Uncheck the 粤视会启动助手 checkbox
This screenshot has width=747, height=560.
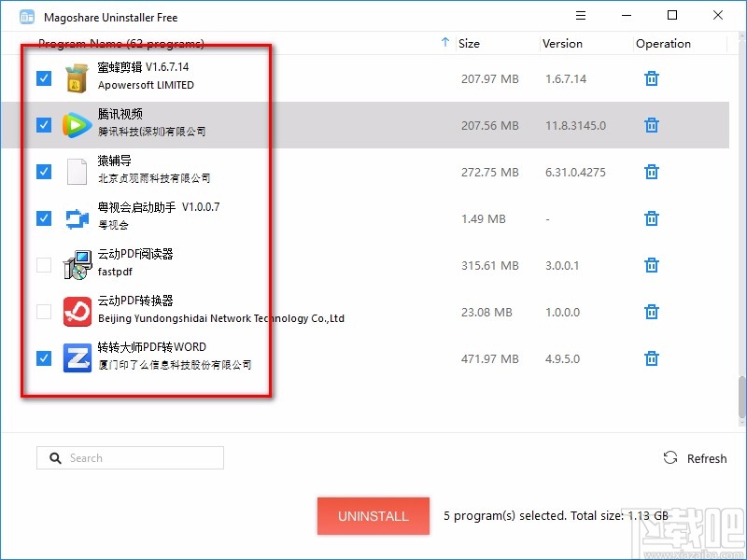pyautogui.click(x=44, y=218)
